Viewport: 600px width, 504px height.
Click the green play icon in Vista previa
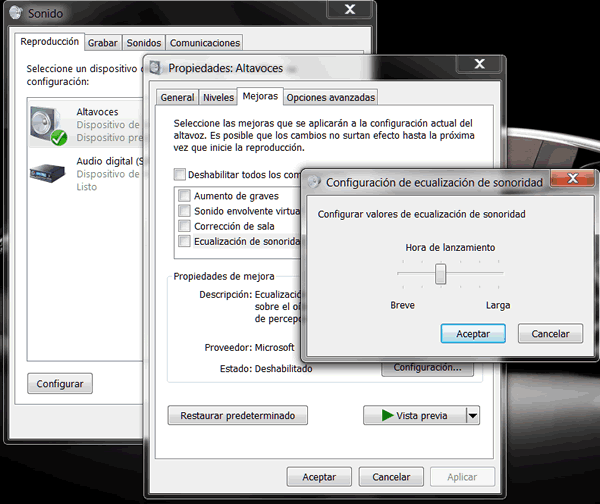click(387, 415)
